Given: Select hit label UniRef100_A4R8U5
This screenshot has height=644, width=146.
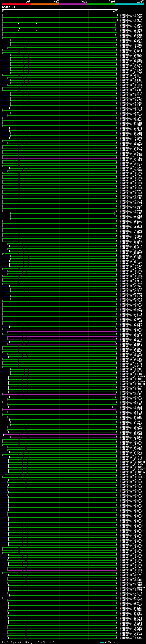Looking at the screenshot, I should [x=131, y=138].
